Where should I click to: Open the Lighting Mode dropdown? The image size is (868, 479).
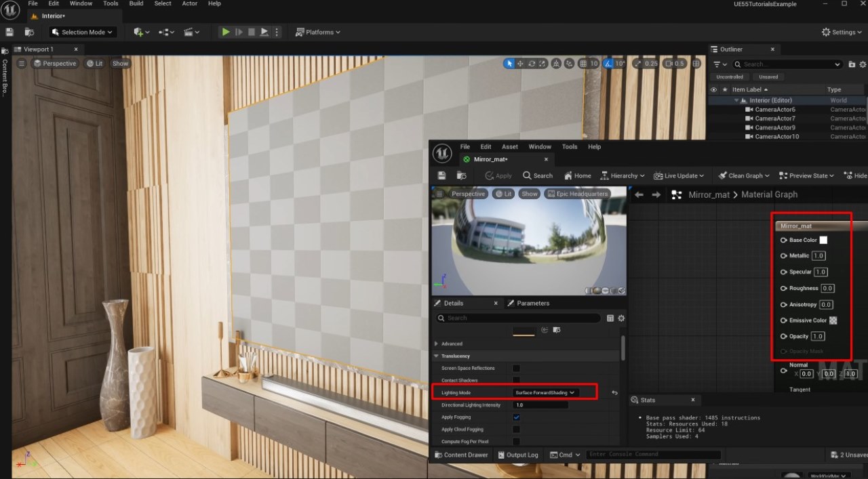(x=545, y=392)
